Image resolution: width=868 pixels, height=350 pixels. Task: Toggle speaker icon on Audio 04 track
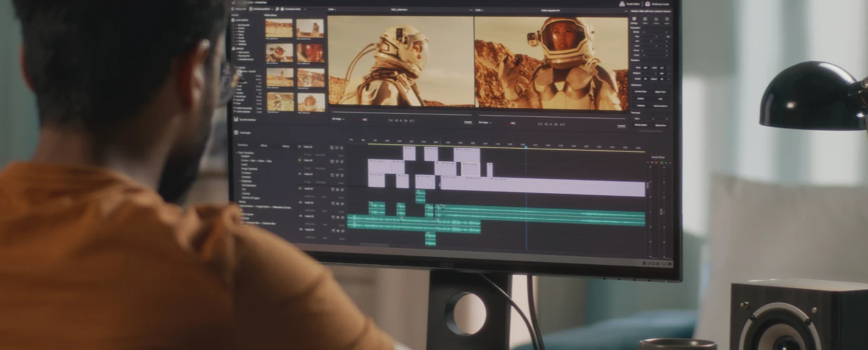(x=343, y=231)
